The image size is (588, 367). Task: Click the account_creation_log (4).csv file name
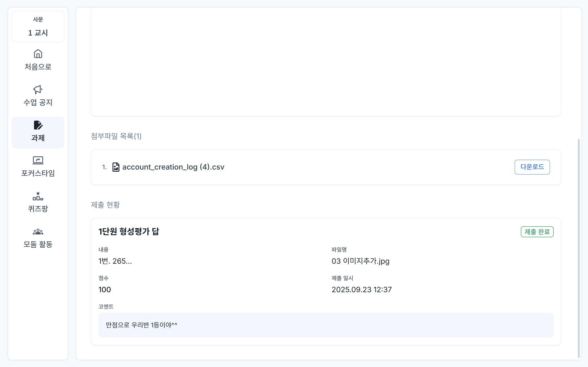coord(173,167)
